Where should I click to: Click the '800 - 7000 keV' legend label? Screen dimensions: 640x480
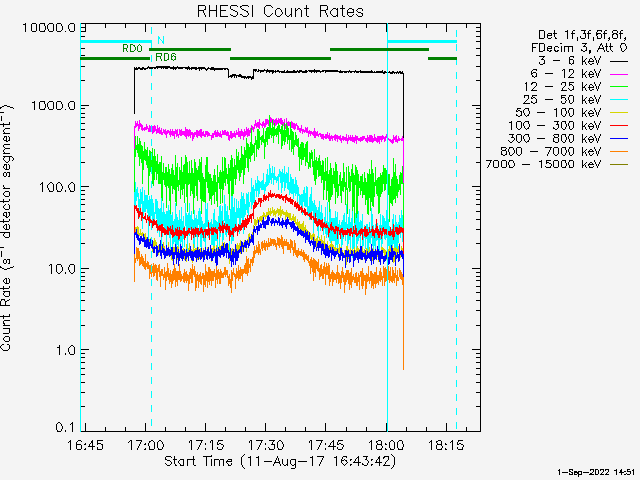pos(551,151)
